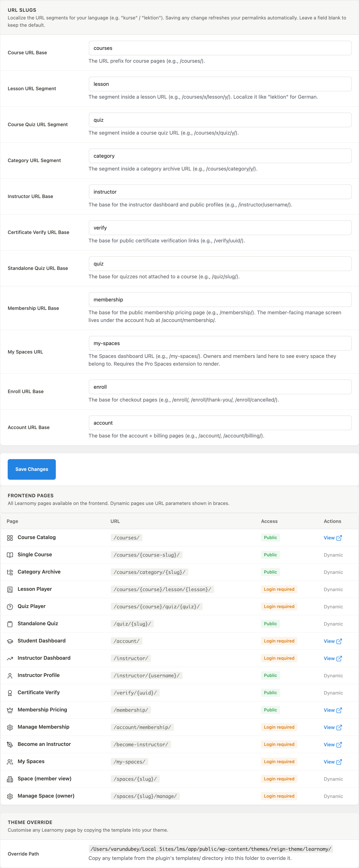Screen dimensions: 359x868
Task: Click Dynamic label for Certificate Verify row
Action: (333, 693)
